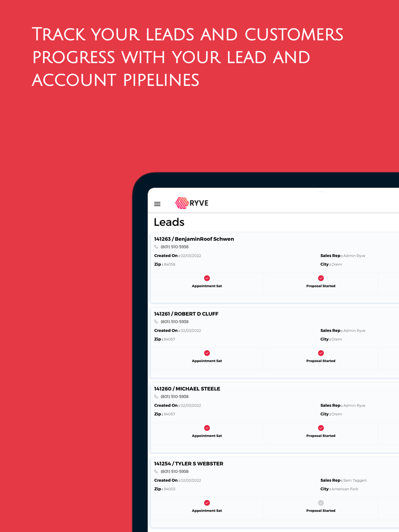Call BenjaminRoof Schwen number (801) 510-5938
Screen dimensions: 399x532
tap(174, 247)
